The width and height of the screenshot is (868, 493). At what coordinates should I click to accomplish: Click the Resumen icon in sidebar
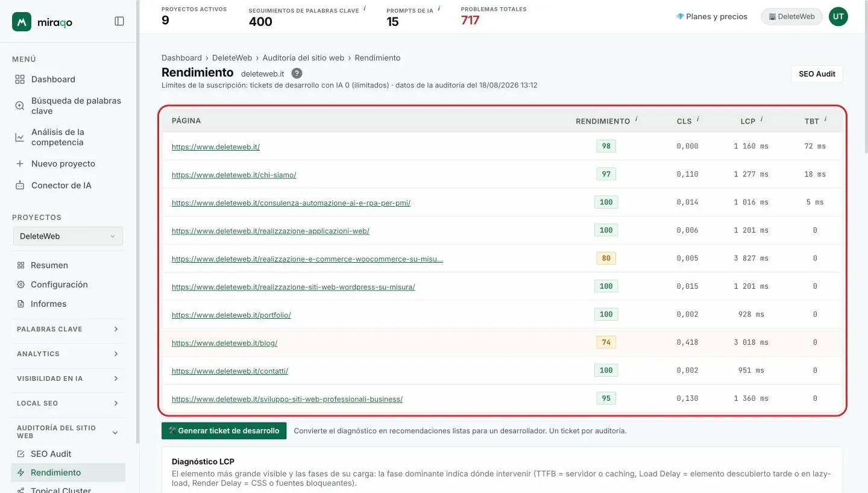[20, 265]
